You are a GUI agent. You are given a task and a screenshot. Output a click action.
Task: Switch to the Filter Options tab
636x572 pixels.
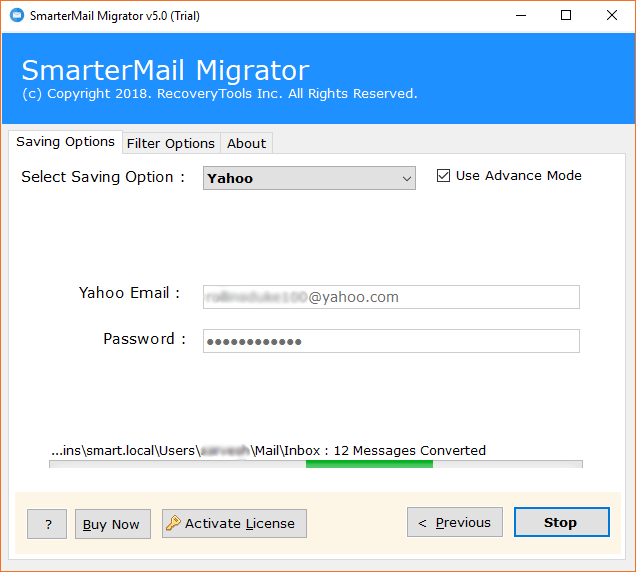(171, 143)
